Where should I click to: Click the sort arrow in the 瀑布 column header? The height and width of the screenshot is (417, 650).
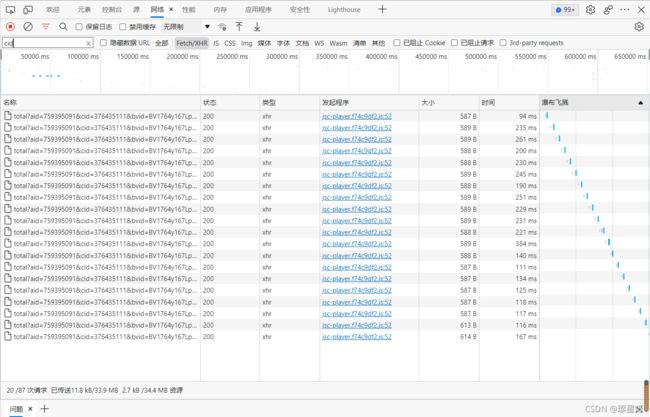coord(640,102)
